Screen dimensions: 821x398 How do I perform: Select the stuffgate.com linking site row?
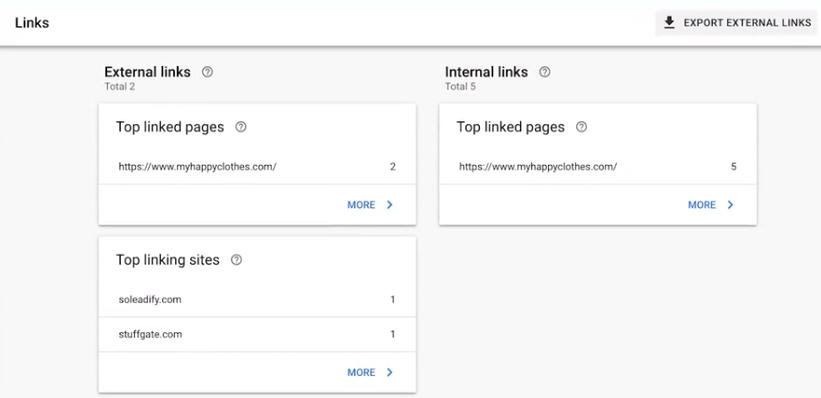[257, 334]
